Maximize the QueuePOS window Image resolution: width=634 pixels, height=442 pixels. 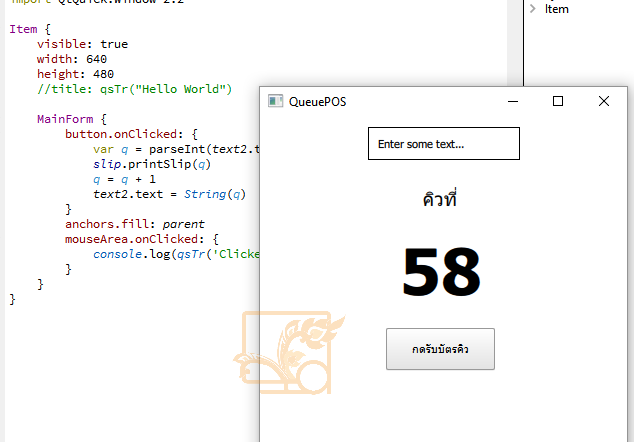[x=558, y=101]
